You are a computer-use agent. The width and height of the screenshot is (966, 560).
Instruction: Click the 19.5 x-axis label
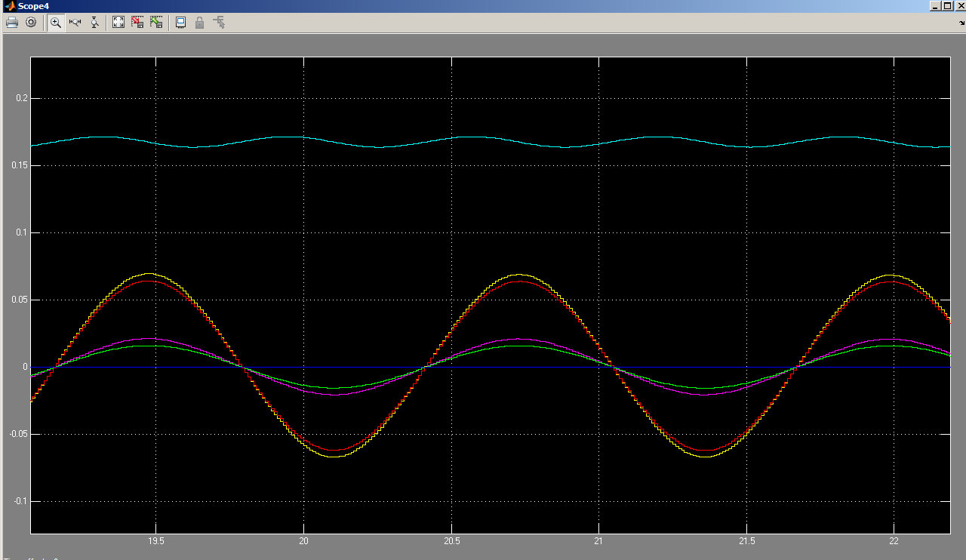tap(156, 541)
